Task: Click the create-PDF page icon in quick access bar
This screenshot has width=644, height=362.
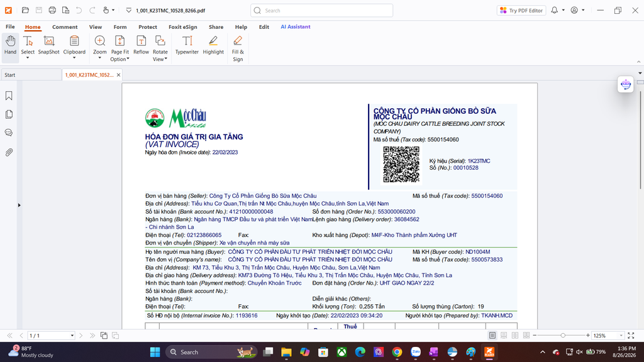Action: (x=65, y=10)
